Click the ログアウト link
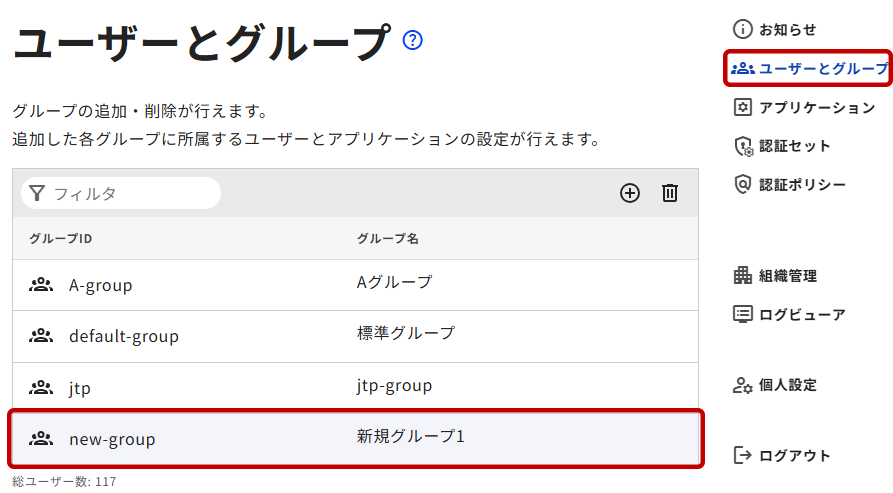The height and width of the screenshot is (493, 893). (x=794, y=456)
